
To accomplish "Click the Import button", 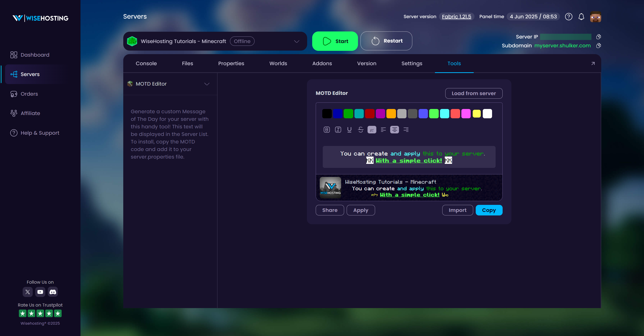I will 458,210.
